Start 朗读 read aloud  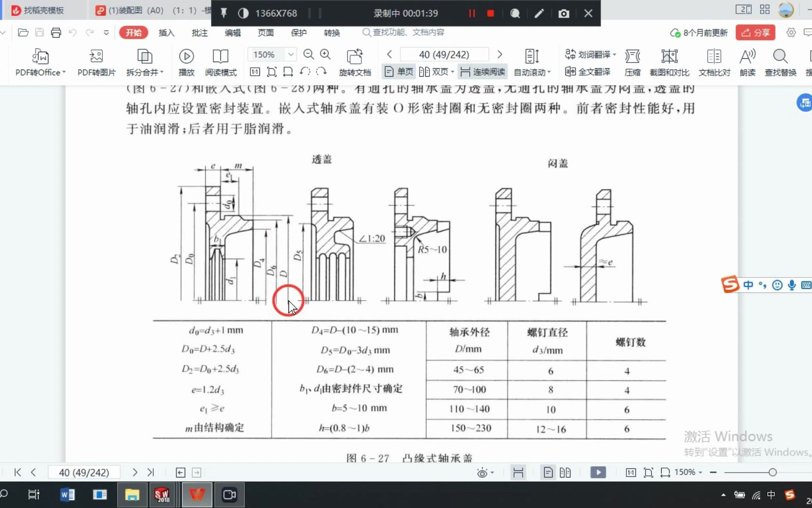[747, 62]
